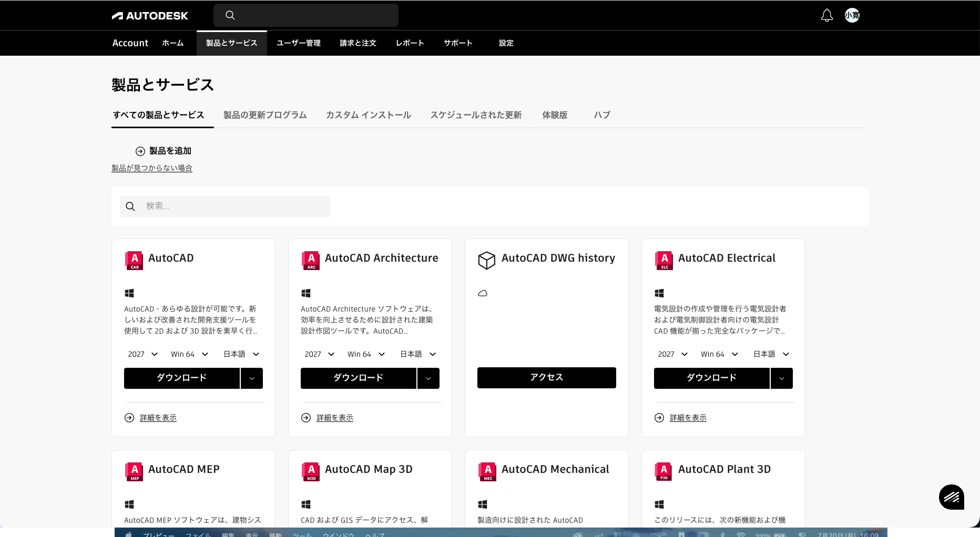Click the top header search field

point(306,15)
